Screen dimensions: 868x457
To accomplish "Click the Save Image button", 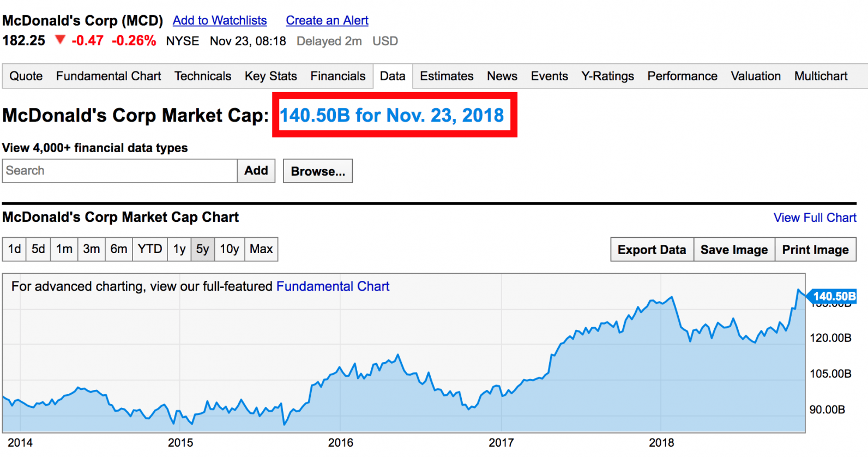I will pos(734,250).
